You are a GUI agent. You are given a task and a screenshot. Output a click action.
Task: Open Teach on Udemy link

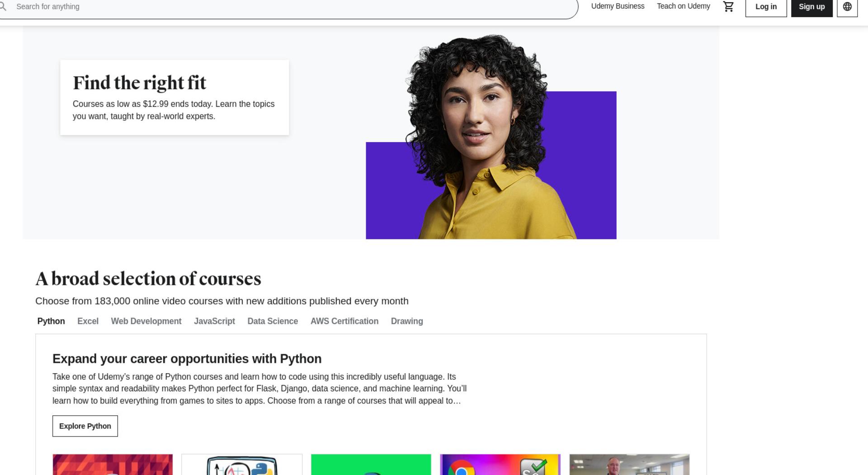(x=683, y=6)
